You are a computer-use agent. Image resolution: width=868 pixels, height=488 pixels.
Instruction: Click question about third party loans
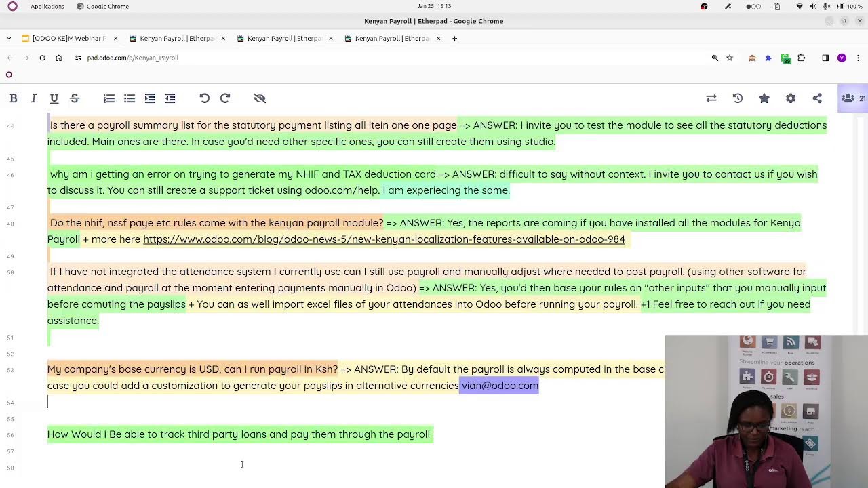pos(239,434)
